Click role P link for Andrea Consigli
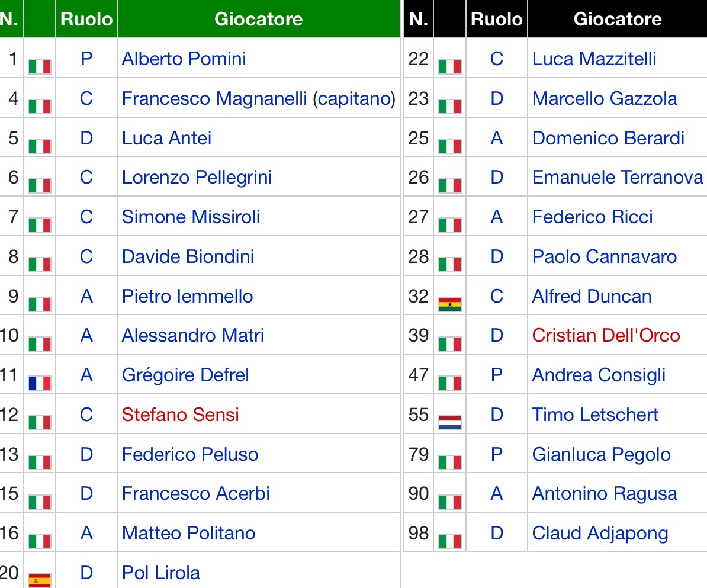The height and width of the screenshot is (588, 707). click(x=497, y=375)
